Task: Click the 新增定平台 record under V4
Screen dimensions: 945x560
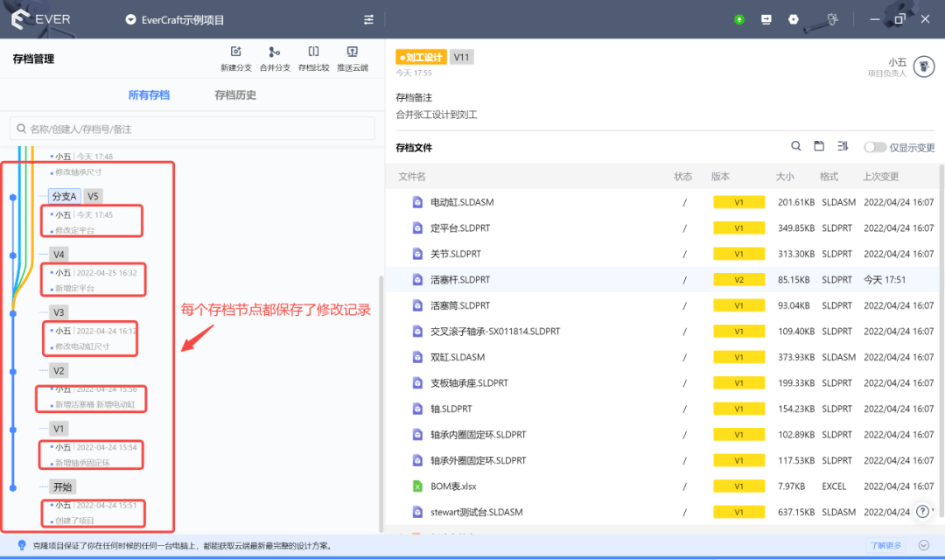Action: pos(74,289)
